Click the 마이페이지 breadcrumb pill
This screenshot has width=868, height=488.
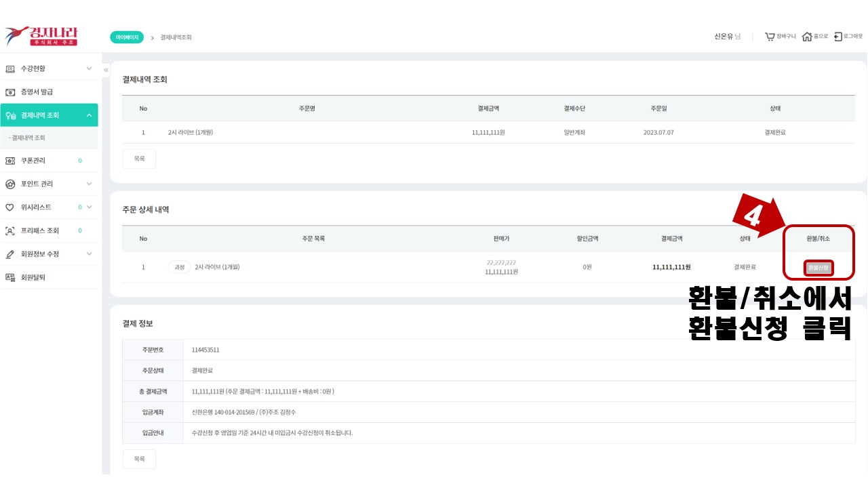pyautogui.click(x=126, y=37)
